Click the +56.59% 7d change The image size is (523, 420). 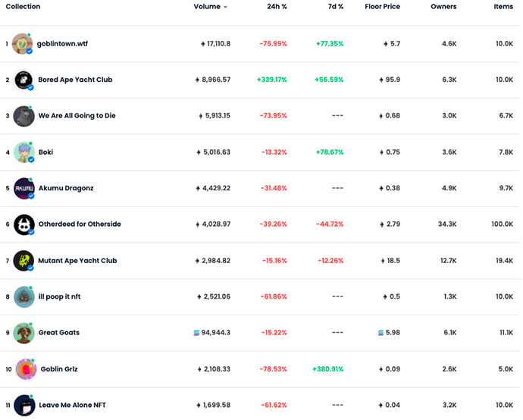[329, 80]
